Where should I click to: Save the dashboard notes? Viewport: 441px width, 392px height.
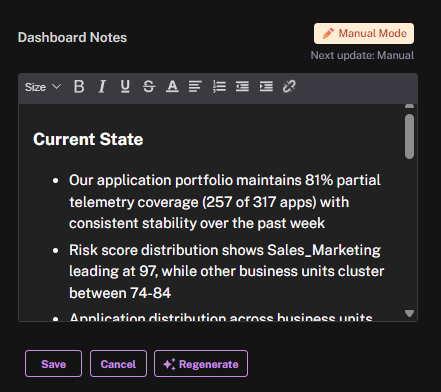[53, 364]
